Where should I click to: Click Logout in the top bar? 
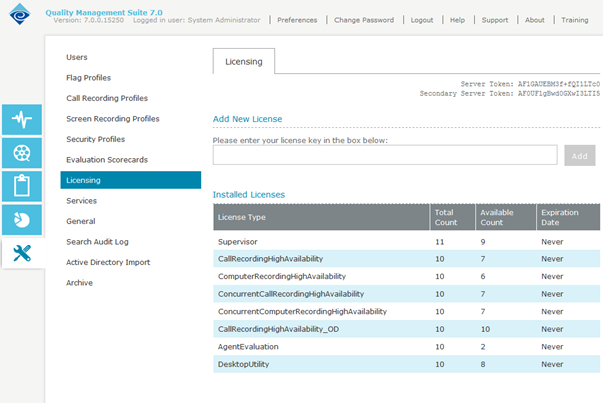point(421,20)
